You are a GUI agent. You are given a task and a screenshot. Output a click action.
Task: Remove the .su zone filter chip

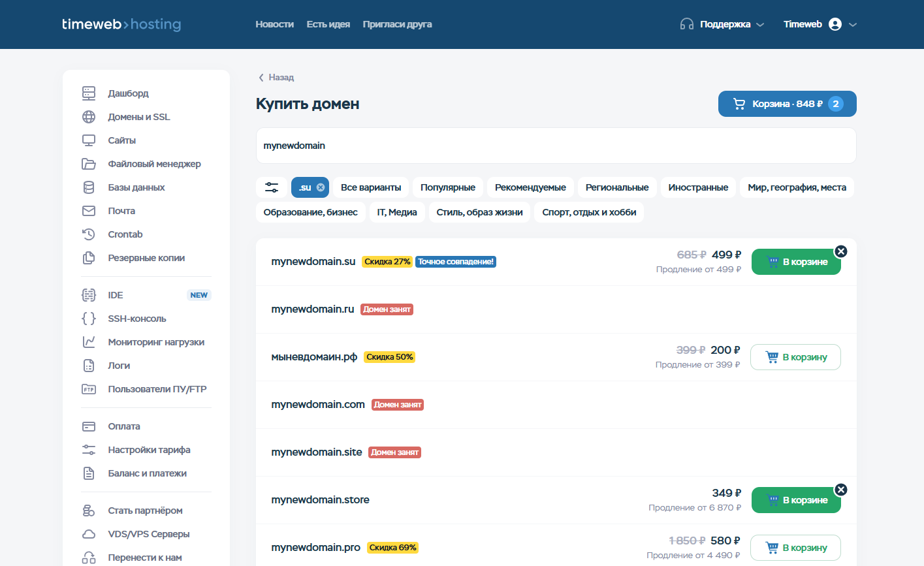(x=321, y=187)
